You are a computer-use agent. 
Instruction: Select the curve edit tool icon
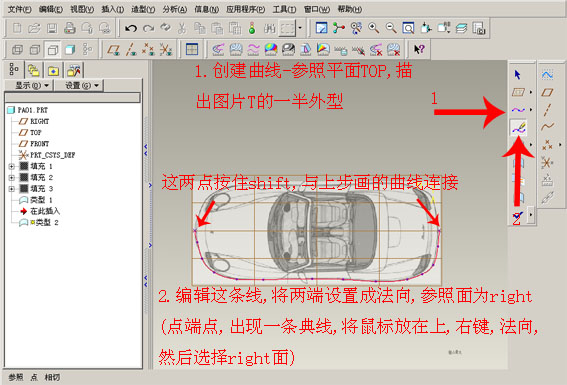518,127
